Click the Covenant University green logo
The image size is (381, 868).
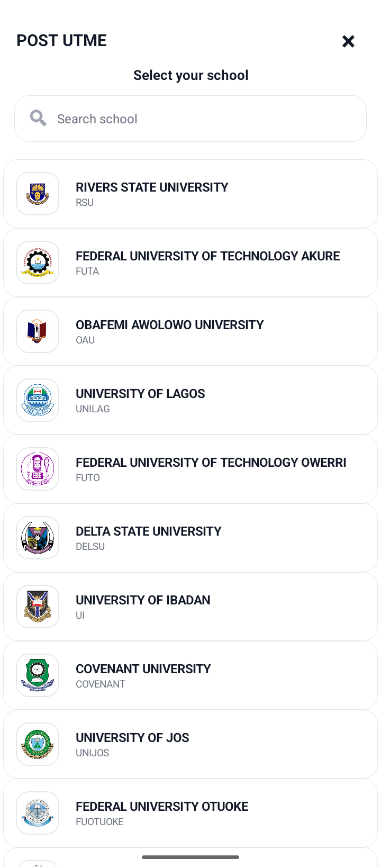click(38, 675)
